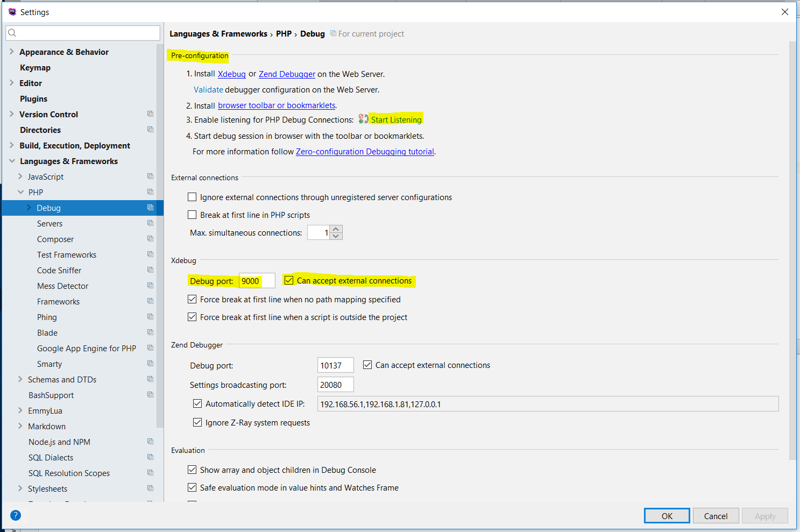Click the project-level icon beside Stylesheets
The width and height of the screenshot is (800, 532).
tap(150, 488)
